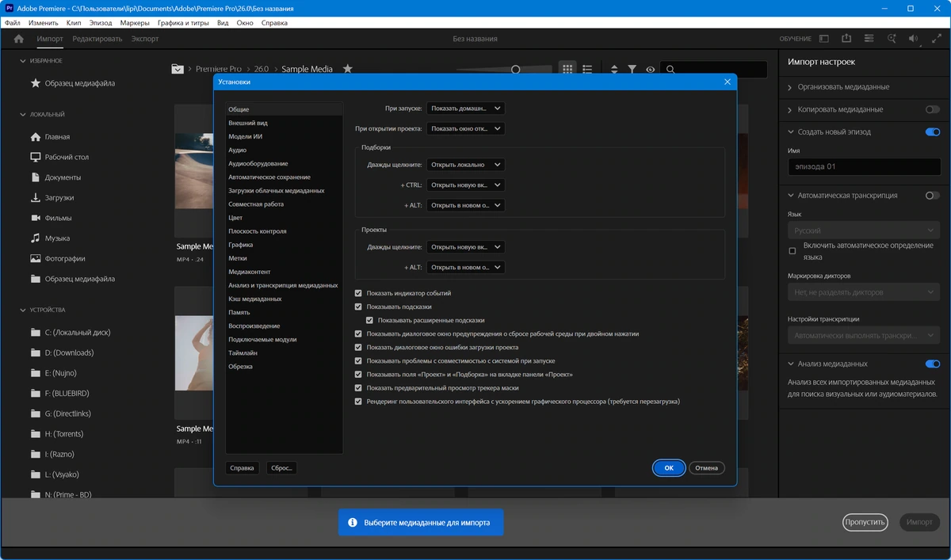The image size is (951, 560).
Task: Confirm the dialog with OK
Action: tap(669, 468)
